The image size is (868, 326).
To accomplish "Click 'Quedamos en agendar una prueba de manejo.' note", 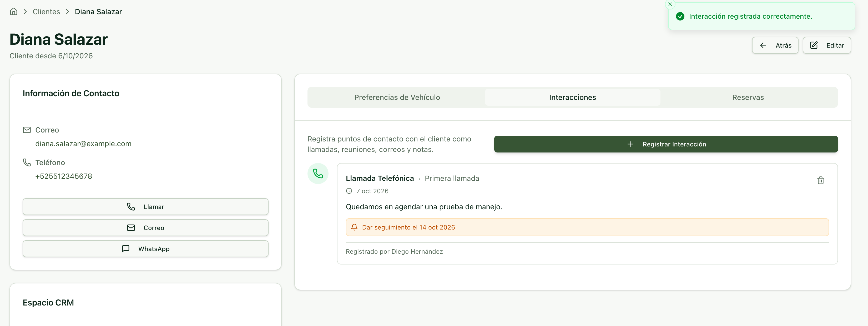I will click(424, 207).
